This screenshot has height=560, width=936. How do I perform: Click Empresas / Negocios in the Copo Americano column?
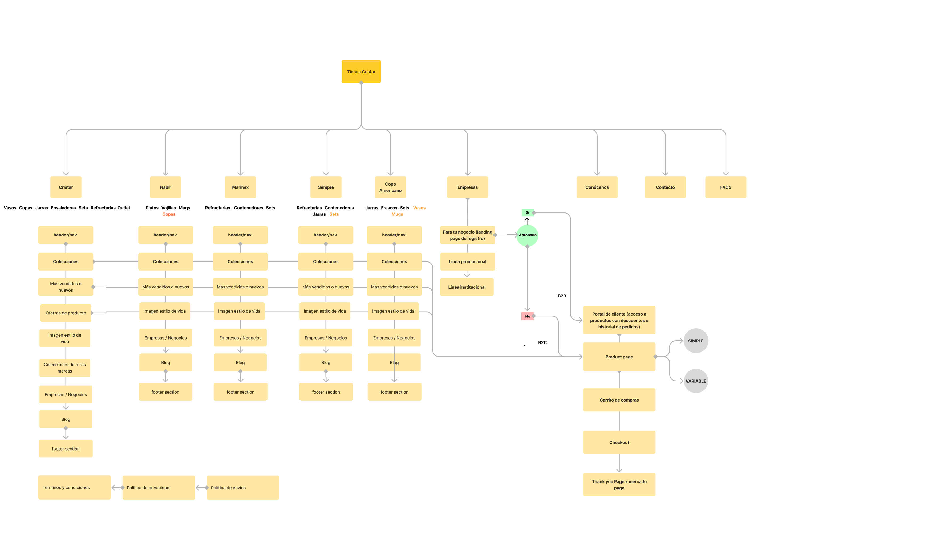[x=394, y=338]
